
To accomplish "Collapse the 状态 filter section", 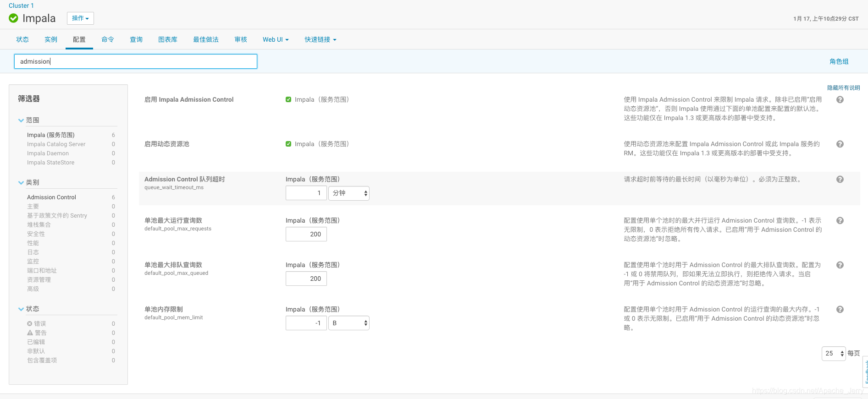I will click(x=28, y=309).
